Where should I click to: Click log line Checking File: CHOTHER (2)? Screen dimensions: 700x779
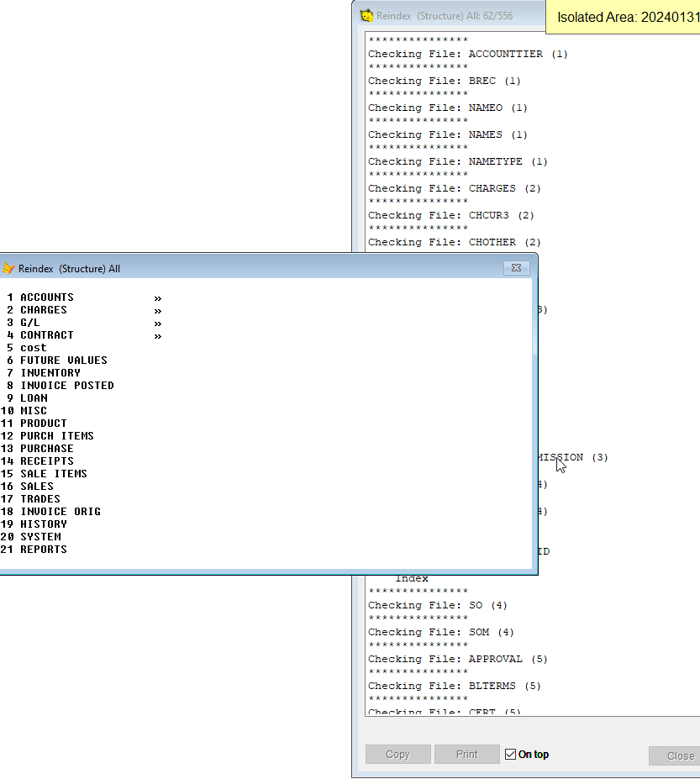[x=454, y=242]
